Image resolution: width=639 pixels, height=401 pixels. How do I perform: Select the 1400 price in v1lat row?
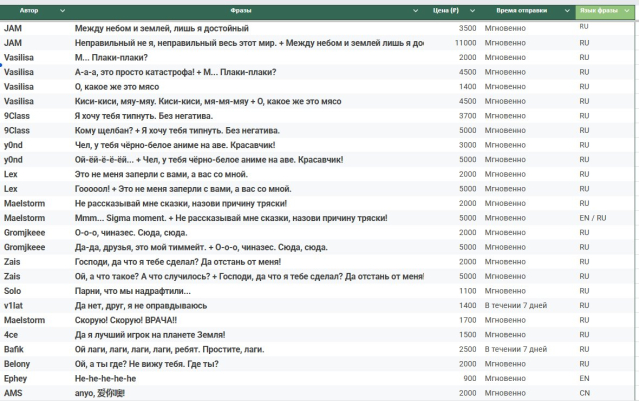[x=467, y=306]
